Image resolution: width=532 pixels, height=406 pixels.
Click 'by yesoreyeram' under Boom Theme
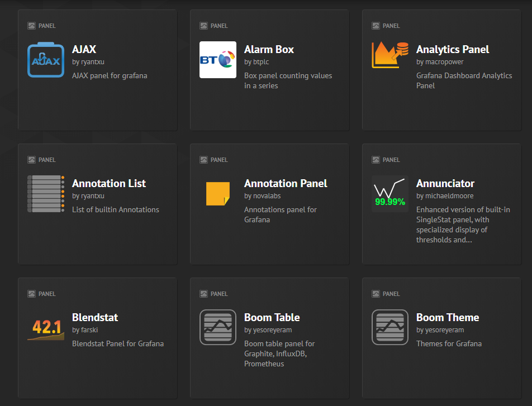[440, 330]
